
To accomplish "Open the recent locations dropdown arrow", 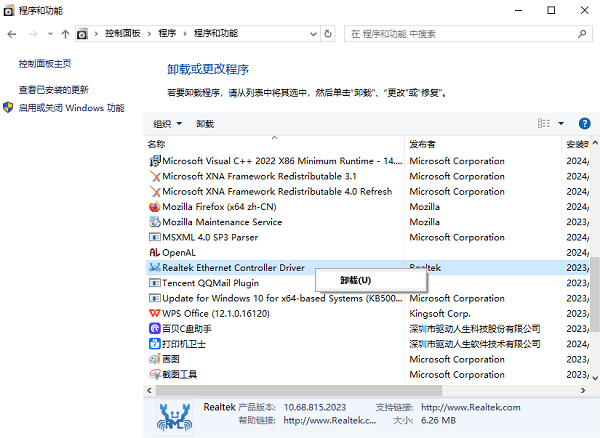I will [50, 34].
